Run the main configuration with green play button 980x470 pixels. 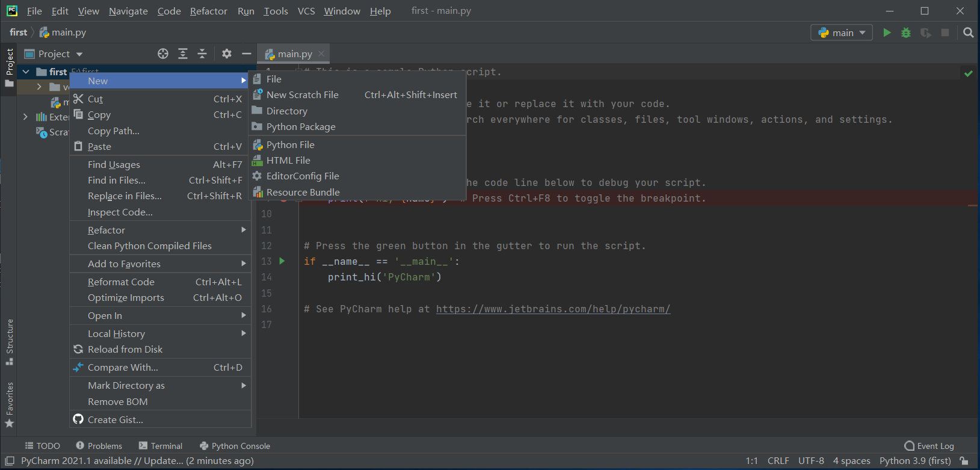(x=887, y=32)
